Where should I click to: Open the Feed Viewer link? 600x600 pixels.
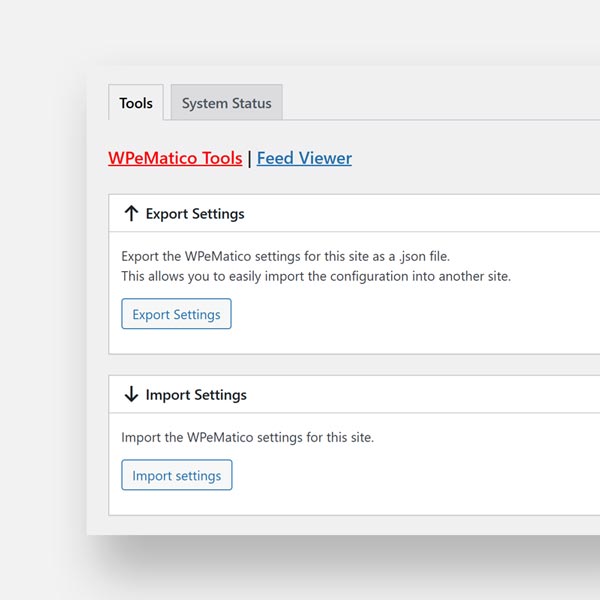point(304,158)
